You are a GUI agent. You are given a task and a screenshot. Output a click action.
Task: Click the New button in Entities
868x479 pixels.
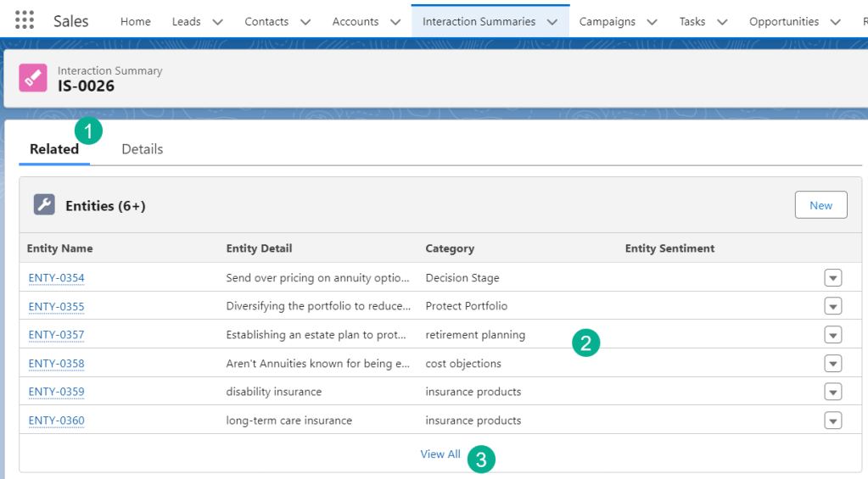coord(820,205)
